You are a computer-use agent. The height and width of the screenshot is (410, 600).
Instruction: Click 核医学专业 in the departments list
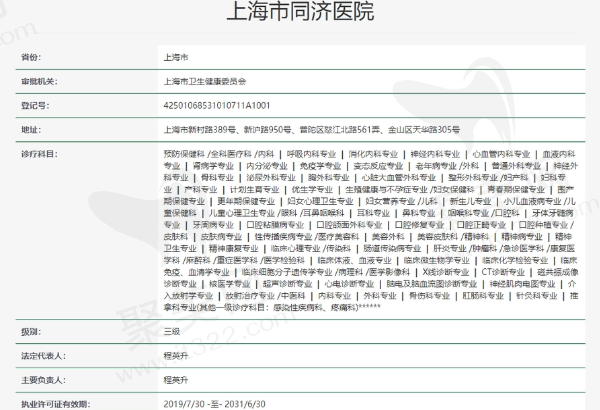[229, 284]
